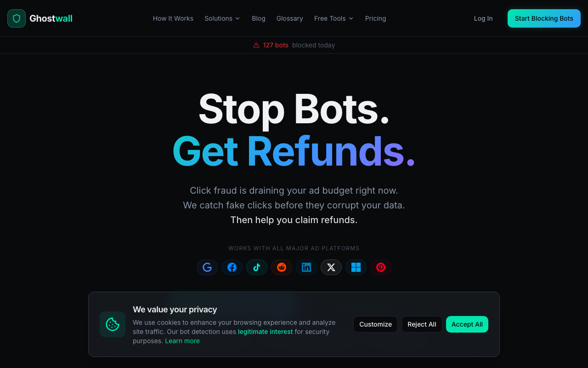Click the Reddit platform icon
588x368 pixels.
tap(282, 267)
